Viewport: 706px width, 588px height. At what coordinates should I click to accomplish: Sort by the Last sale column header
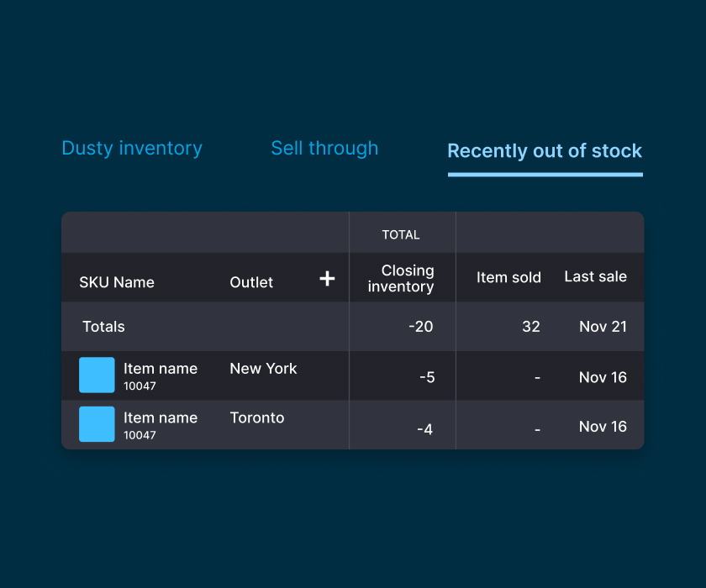[595, 276]
